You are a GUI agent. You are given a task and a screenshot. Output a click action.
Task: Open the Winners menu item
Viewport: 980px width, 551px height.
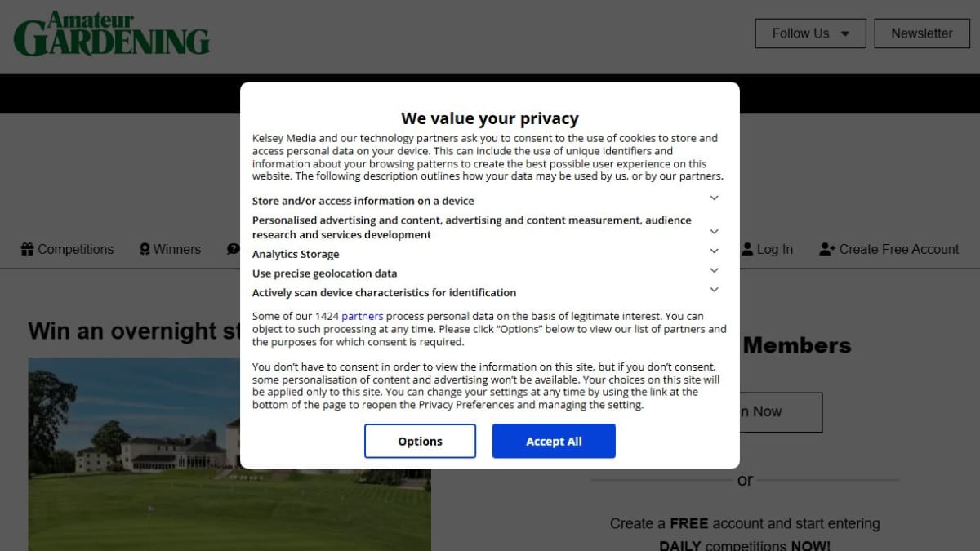click(176, 249)
